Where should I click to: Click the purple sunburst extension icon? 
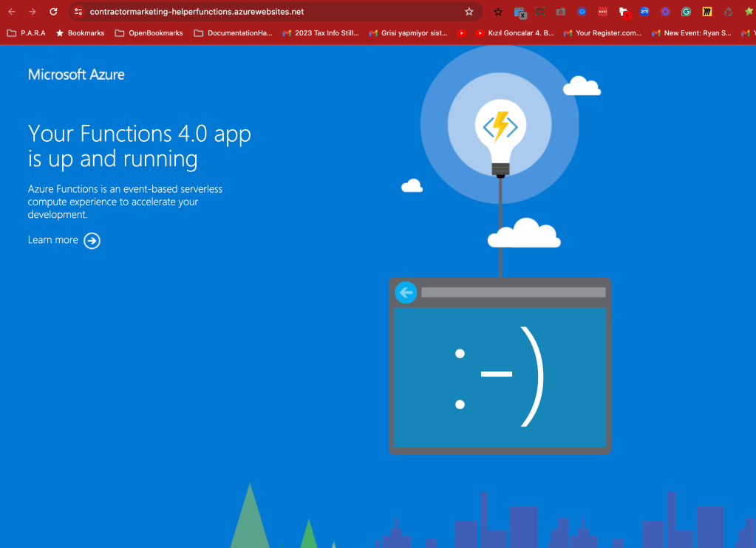pos(665,12)
